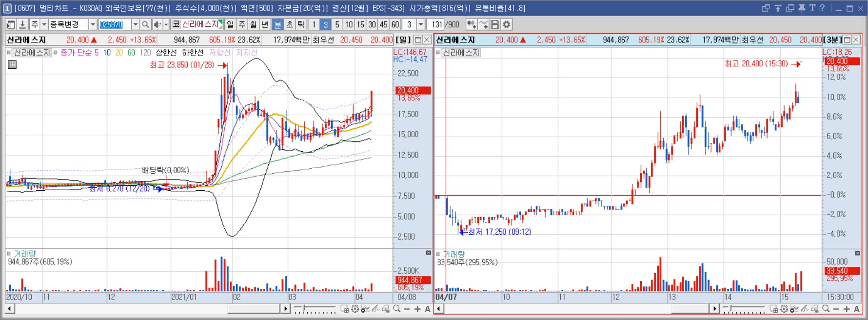Screen dimensions: 868x320
Task: Click the stock search magnifier in toolbar
Action: (x=145, y=24)
